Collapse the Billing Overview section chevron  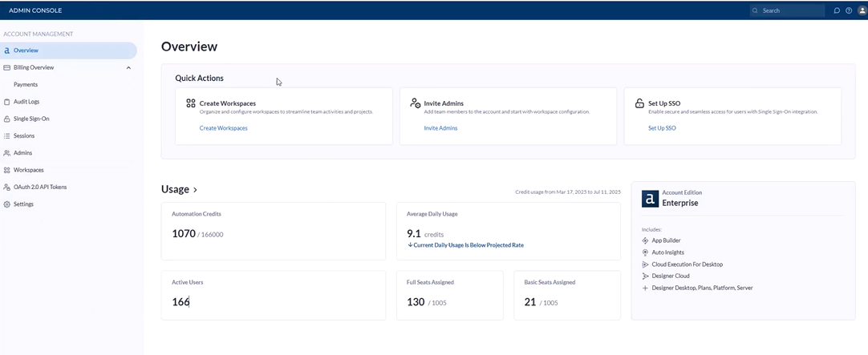click(128, 67)
